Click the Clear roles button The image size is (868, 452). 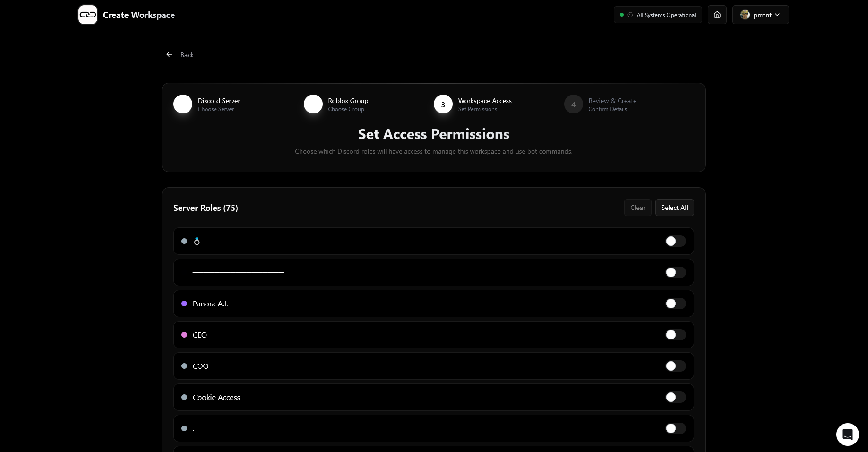pyautogui.click(x=637, y=208)
